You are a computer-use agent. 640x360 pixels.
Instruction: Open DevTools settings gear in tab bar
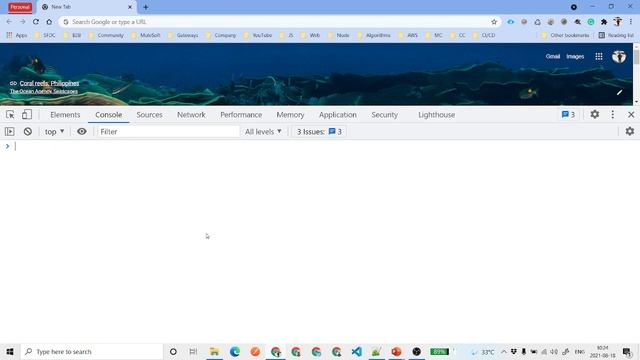click(595, 115)
